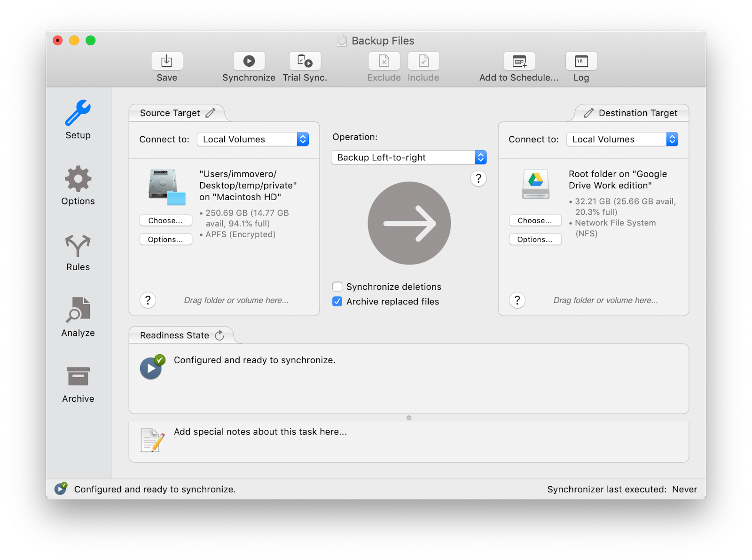
Task: Click the Save toolbar icon
Action: tap(167, 61)
